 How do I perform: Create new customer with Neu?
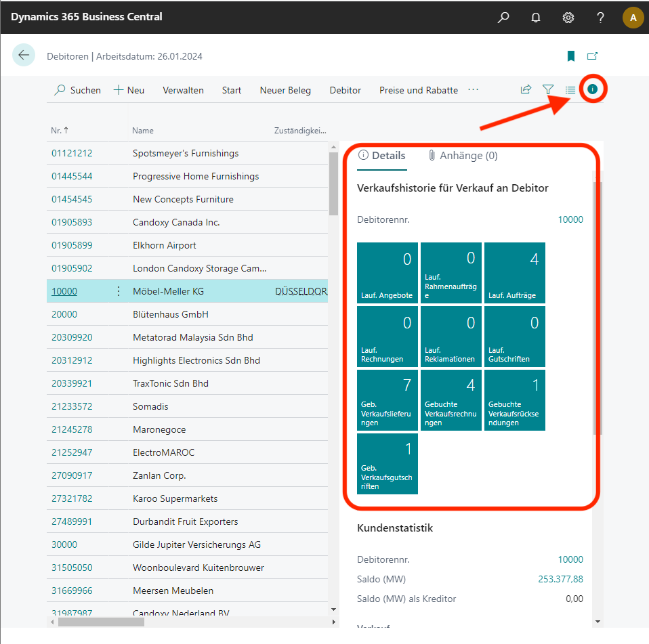[x=129, y=90]
